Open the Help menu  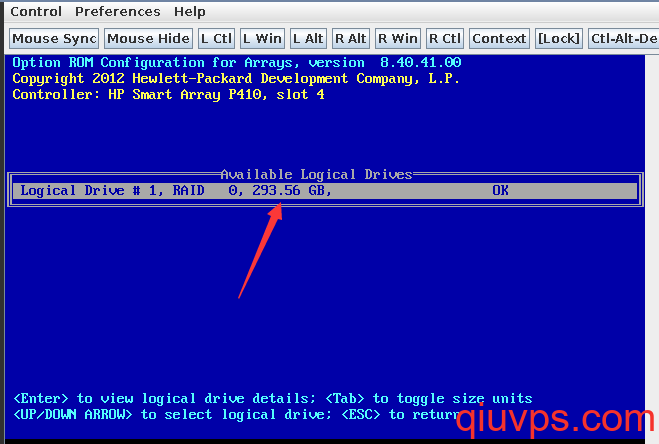coord(190,11)
